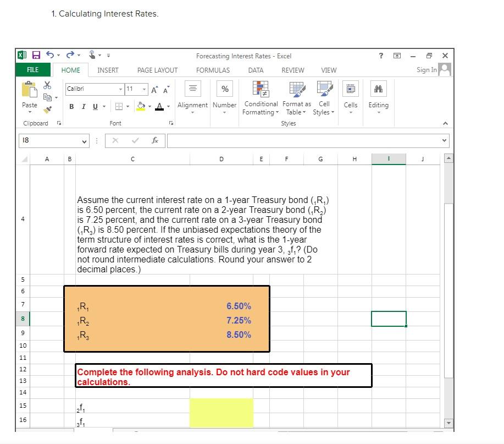
Task: Click the Save icon in quick access toolbar
Action: (x=36, y=55)
